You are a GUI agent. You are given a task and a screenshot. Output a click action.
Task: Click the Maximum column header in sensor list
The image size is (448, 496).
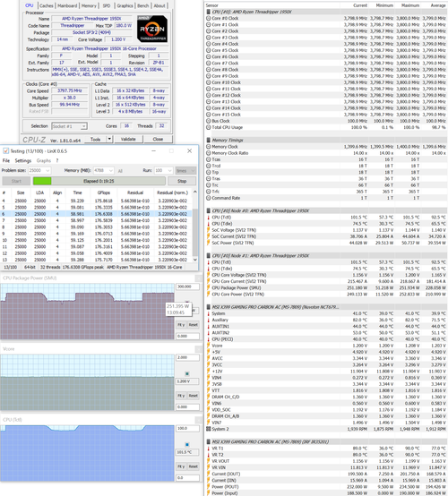pyautogui.click(x=410, y=5)
